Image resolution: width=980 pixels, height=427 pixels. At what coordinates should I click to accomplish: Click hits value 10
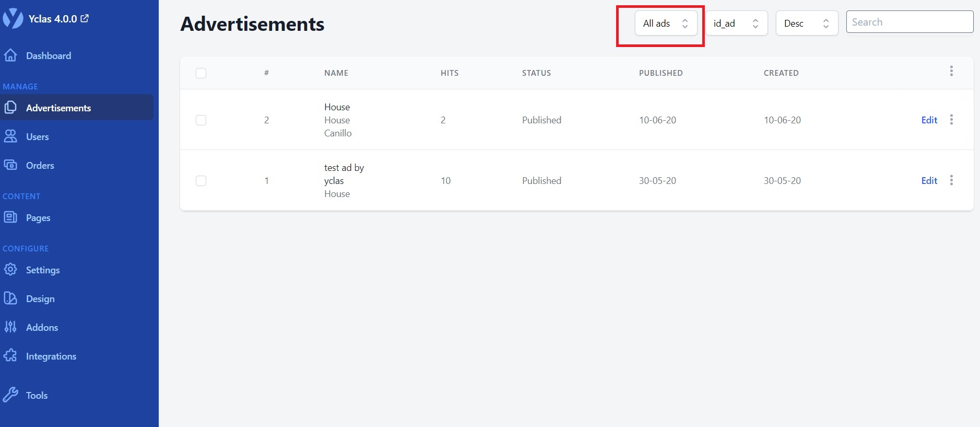[445, 181]
